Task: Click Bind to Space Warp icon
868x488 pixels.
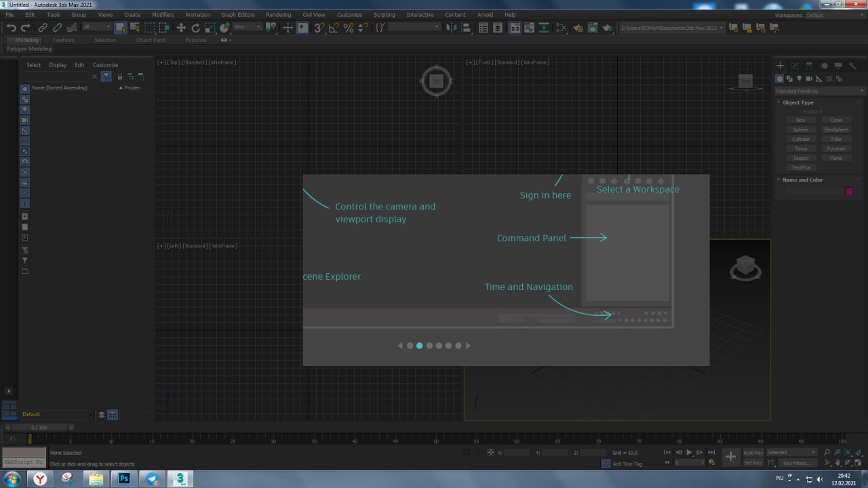Action: (72, 28)
